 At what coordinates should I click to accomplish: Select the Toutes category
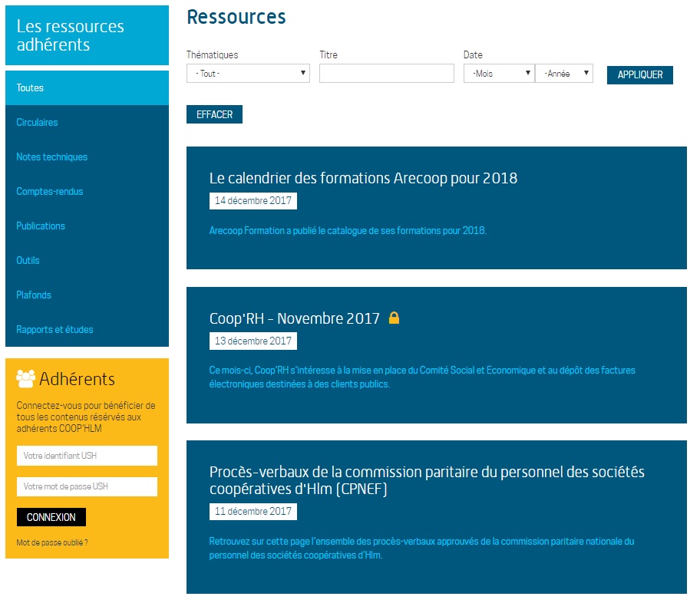(87, 88)
